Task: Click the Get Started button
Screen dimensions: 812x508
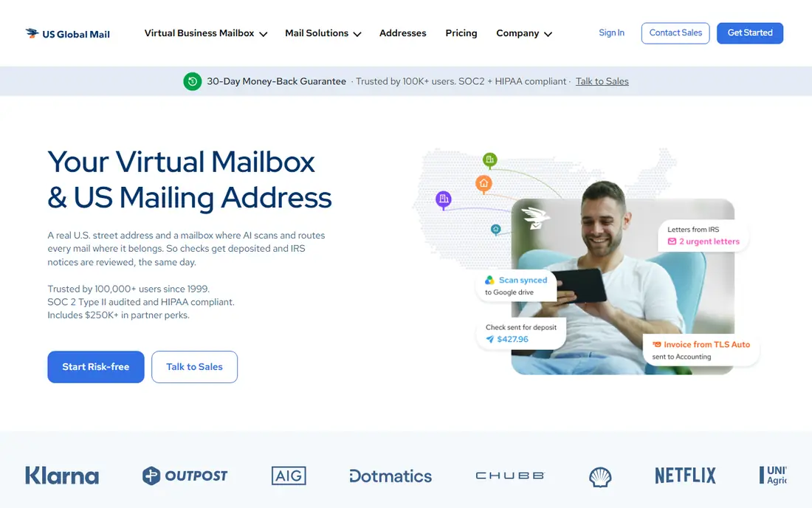Action: [750, 33]
